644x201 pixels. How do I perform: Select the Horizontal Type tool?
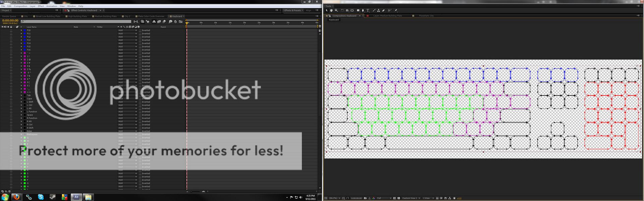(368, 10)
